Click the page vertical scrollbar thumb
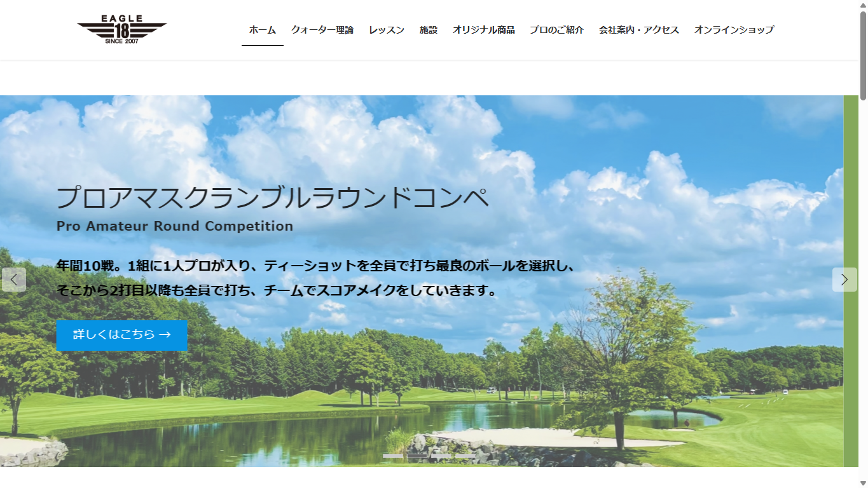Screen dimensions: 868x488 (x=863, y=56)
